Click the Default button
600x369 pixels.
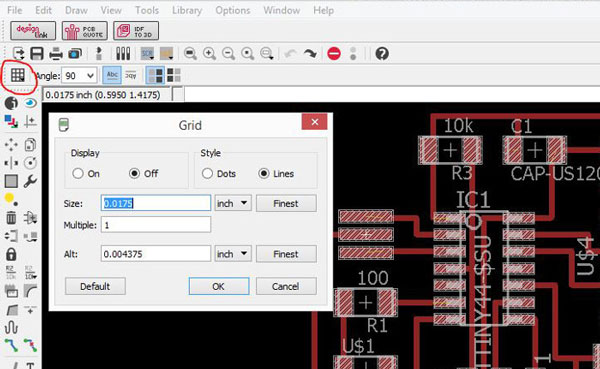point(95,286)
